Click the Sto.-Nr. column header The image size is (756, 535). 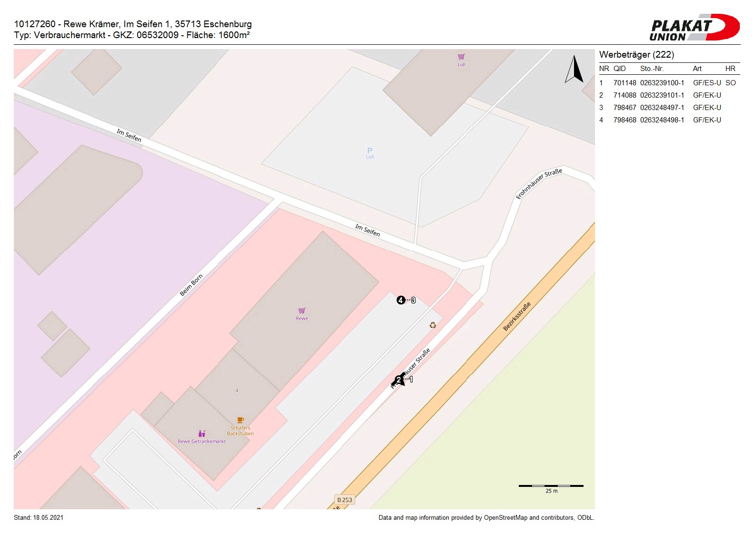coord(652,69)
